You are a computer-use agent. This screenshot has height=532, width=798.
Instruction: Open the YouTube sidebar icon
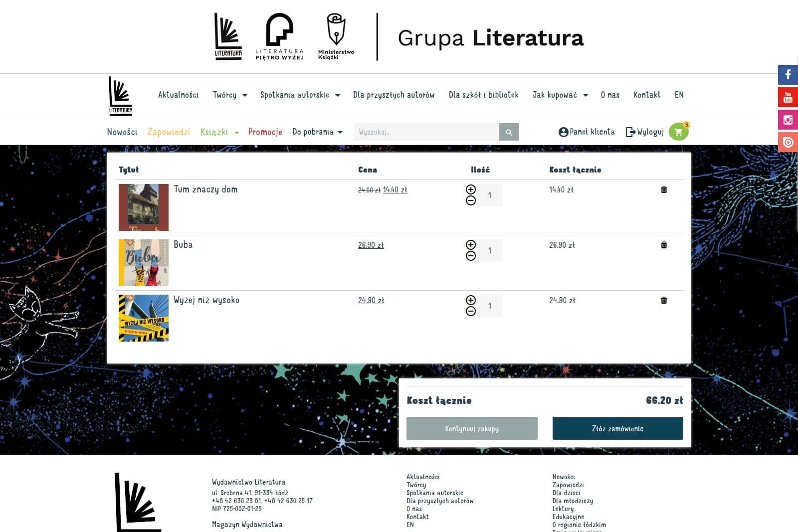[x=788, y=97]
